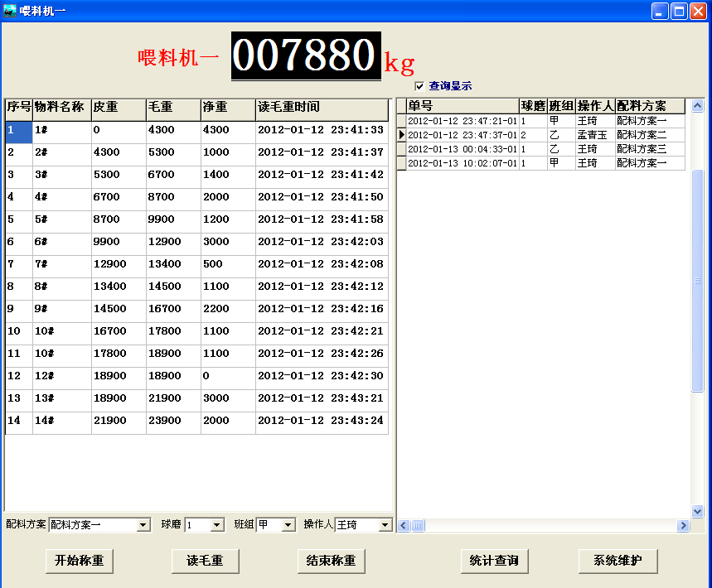The height and width of the screenshot is (588, 712).
Task: Open the 班组 dropdown
Action: pos(289,524)
